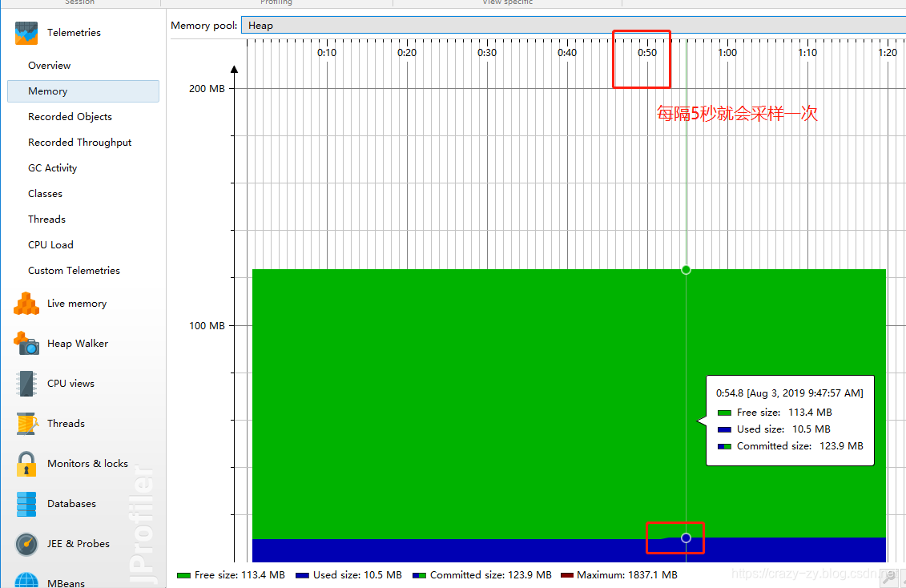Switch to Monitors & locks section
Screen dimensions: 906x588
[x=88, y=464]
